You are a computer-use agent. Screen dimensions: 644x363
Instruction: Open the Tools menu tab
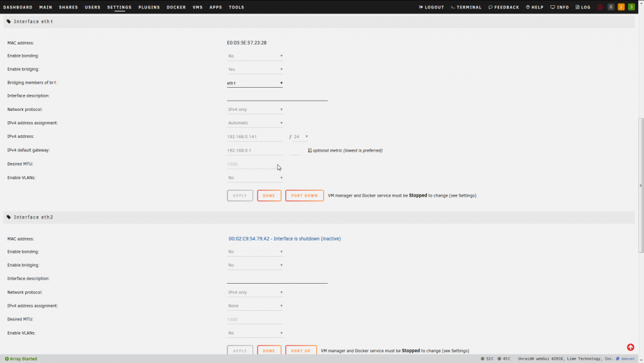[236, 7]
